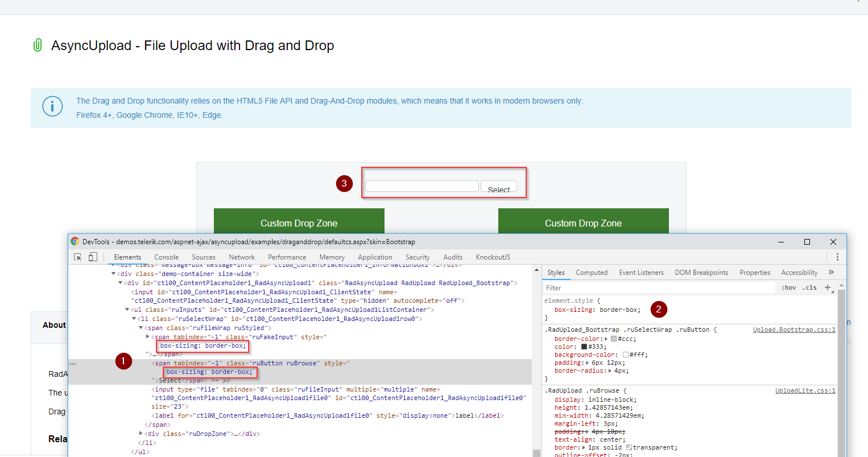Open the Audits panel tab
The image size is (868, 457).
[x=453, y=257]
